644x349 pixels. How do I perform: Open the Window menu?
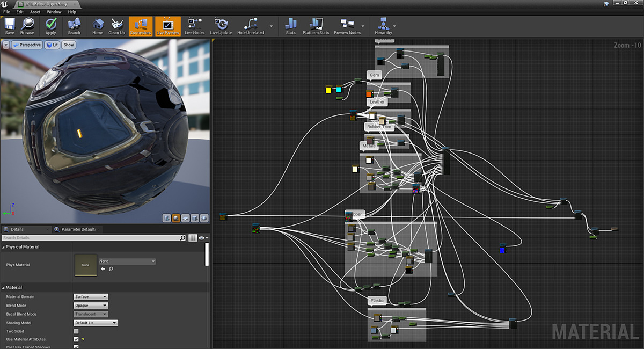[x=54, y=12]
